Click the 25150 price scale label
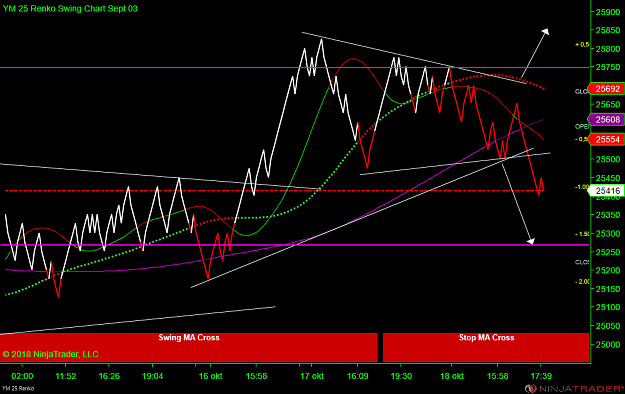The height and width of the screenshot is (394, 625). pos(608,289)
